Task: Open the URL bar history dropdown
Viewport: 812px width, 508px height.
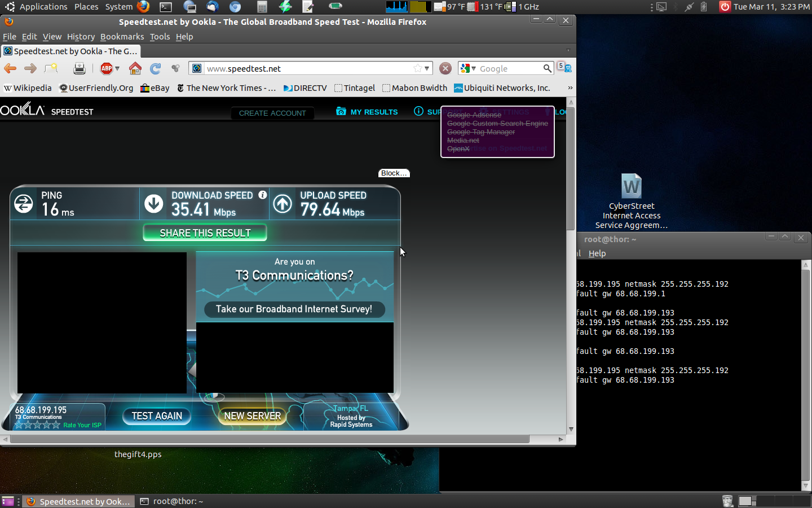Action: (427, 68)
